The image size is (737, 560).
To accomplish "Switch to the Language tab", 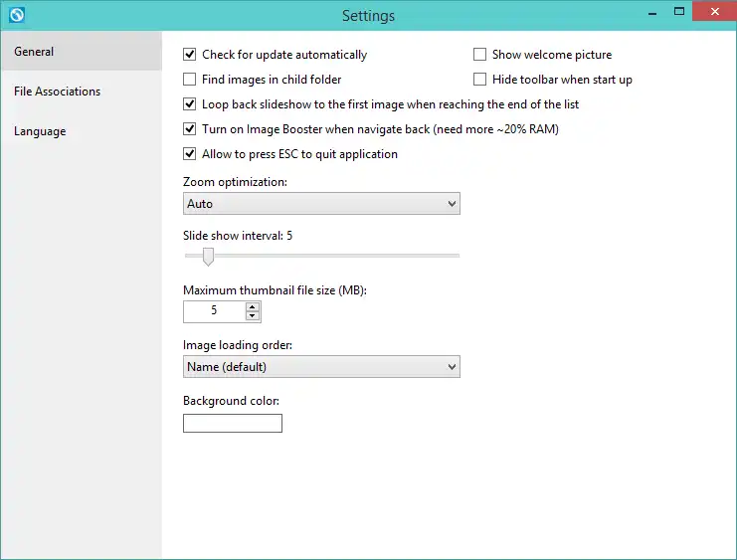I will pos(40,131).
